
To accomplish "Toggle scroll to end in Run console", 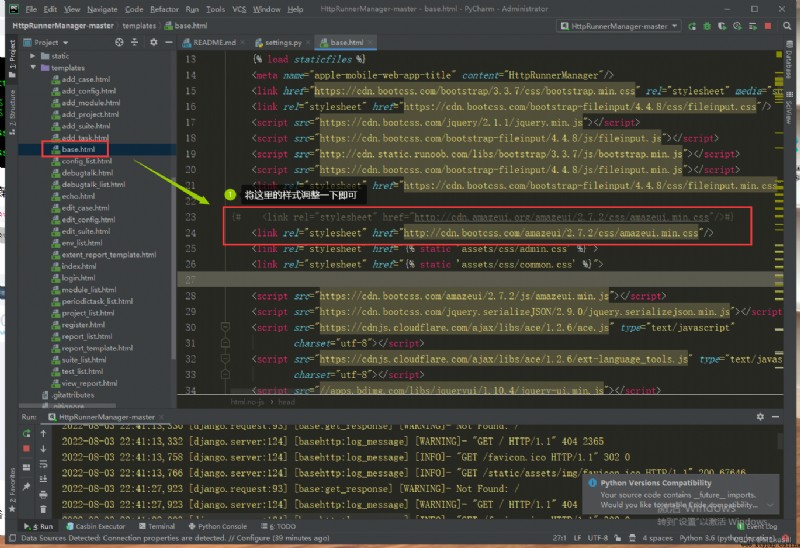I will coord(43,479).
